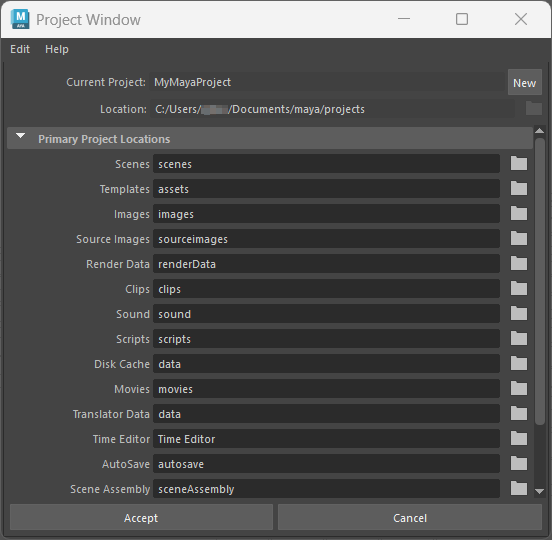Click the folder icon beside project Location

pyautogui.click(x=534, y=108)
